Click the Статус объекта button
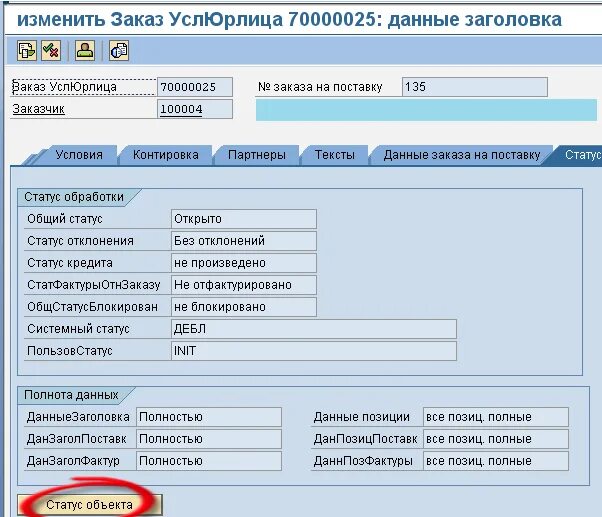The height and width of the screenshot is (517, 602). pyautogui.click(x=89, y=504)
